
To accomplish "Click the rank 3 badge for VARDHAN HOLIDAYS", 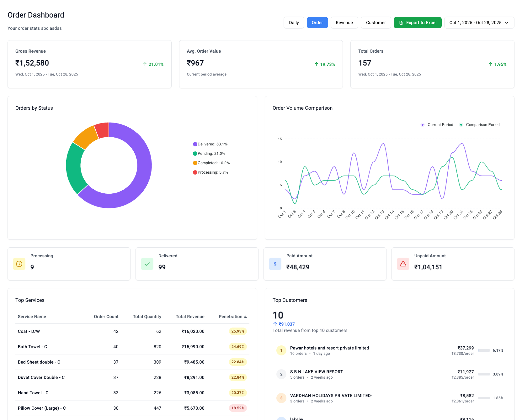I will click(281, 398).
